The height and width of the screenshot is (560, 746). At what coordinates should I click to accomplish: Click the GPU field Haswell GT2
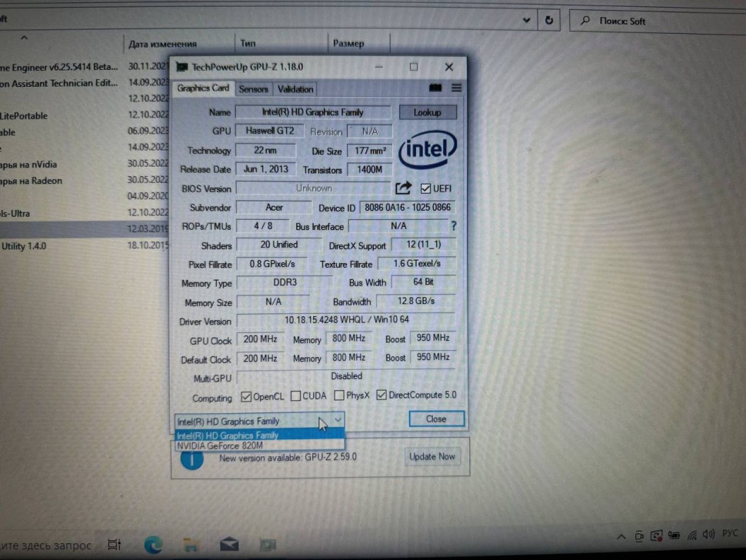270,131
